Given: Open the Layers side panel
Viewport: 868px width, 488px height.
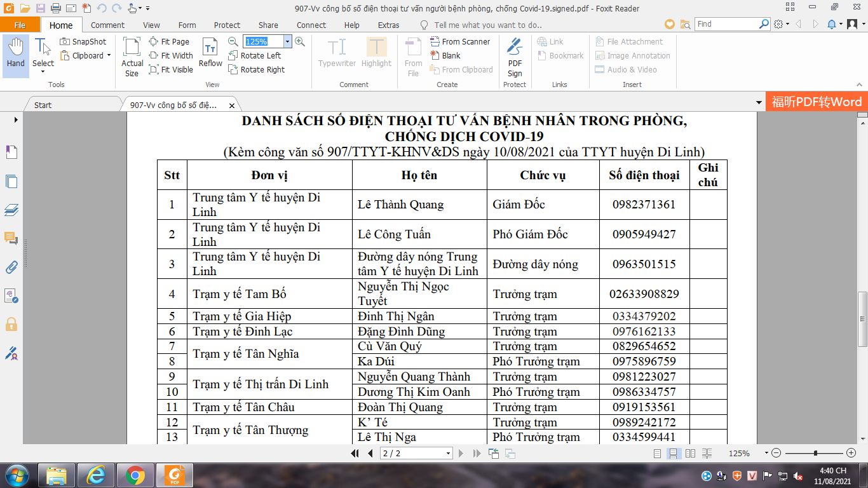Looking at the screenshot, I should (11, 210).
